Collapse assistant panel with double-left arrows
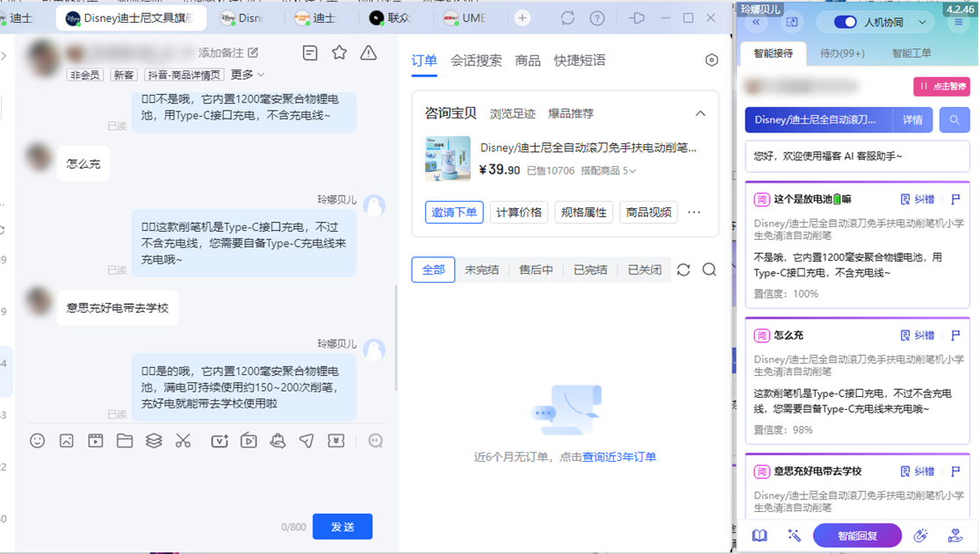This screenshot has height=554, width=980. 756,23
